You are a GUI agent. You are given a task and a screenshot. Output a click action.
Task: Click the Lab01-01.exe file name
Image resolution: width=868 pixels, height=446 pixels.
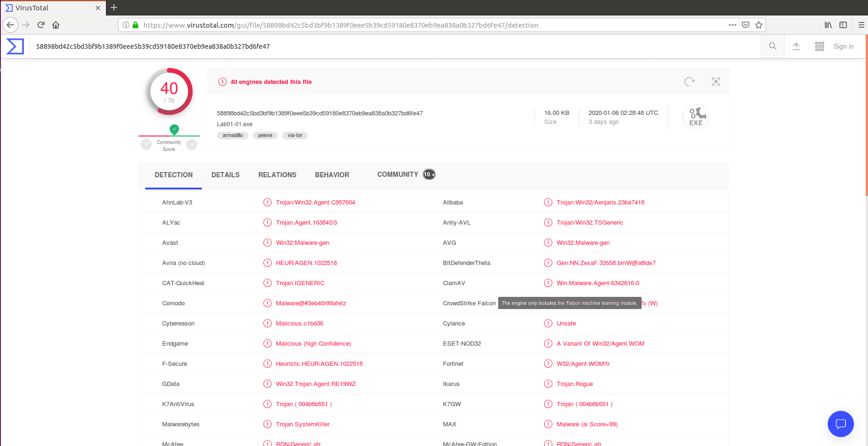point(234,124)
